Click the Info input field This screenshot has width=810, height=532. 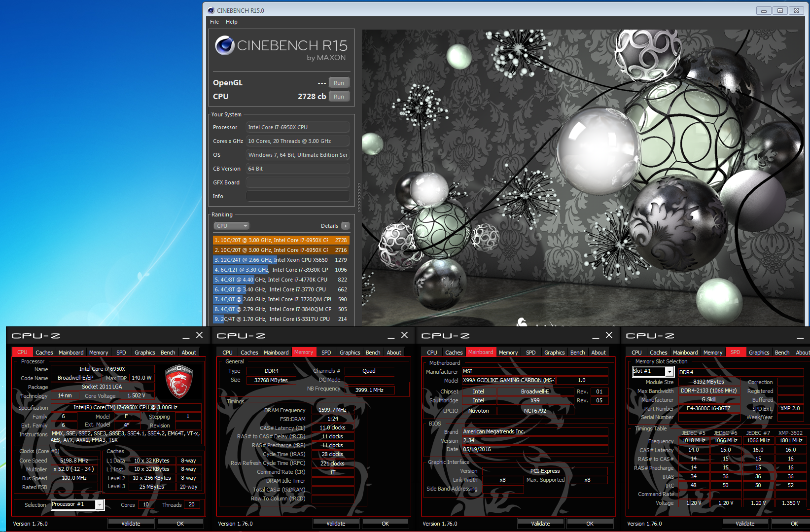298,196
